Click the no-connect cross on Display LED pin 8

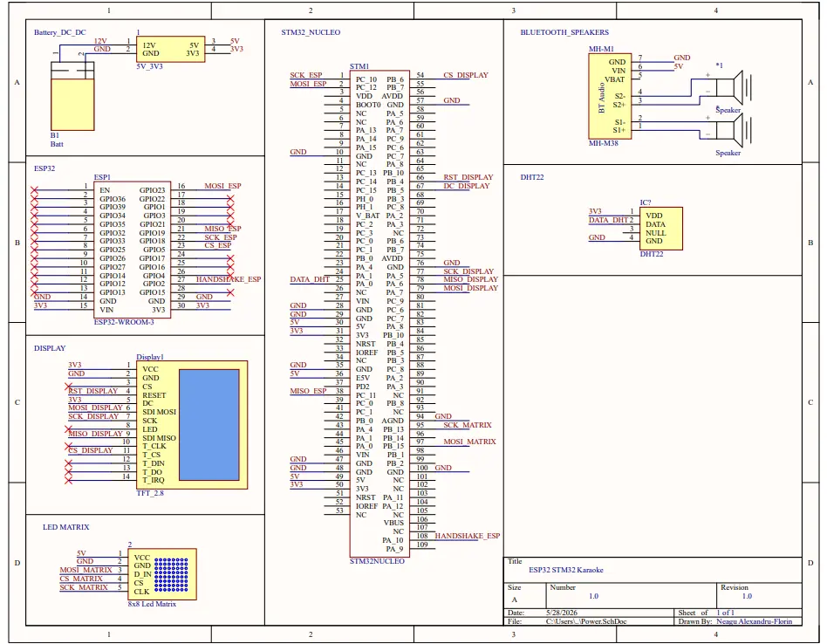[x=68, y=429]
